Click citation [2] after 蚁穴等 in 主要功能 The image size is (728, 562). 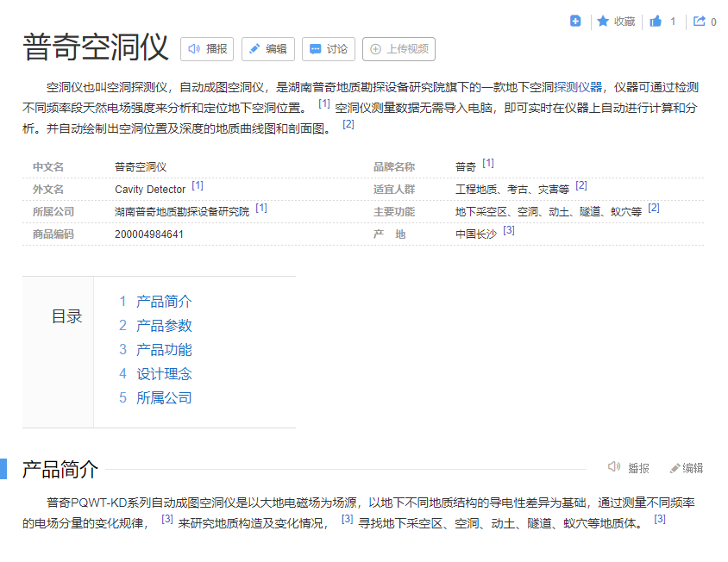[654, 208]
